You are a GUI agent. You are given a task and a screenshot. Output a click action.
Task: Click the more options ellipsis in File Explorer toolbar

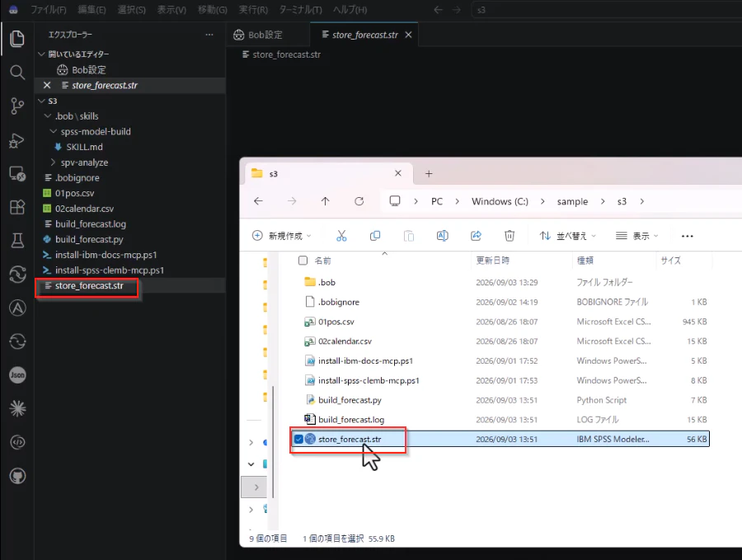[687, 236]
